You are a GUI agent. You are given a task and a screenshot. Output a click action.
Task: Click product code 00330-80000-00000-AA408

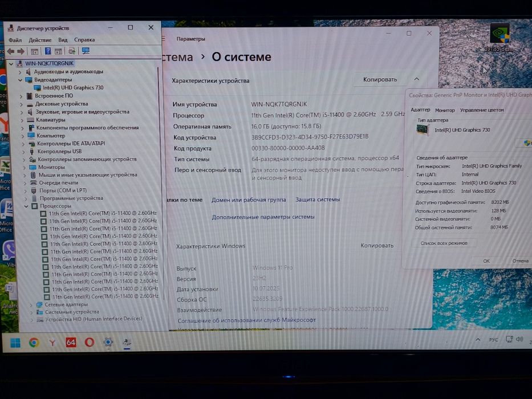(288, 148)
